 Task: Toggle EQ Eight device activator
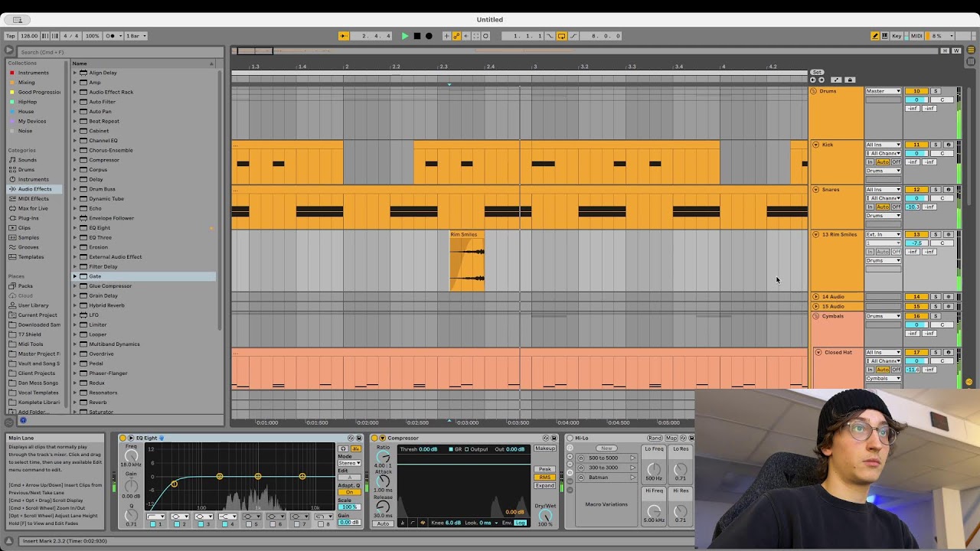click(x=122, y=439)
